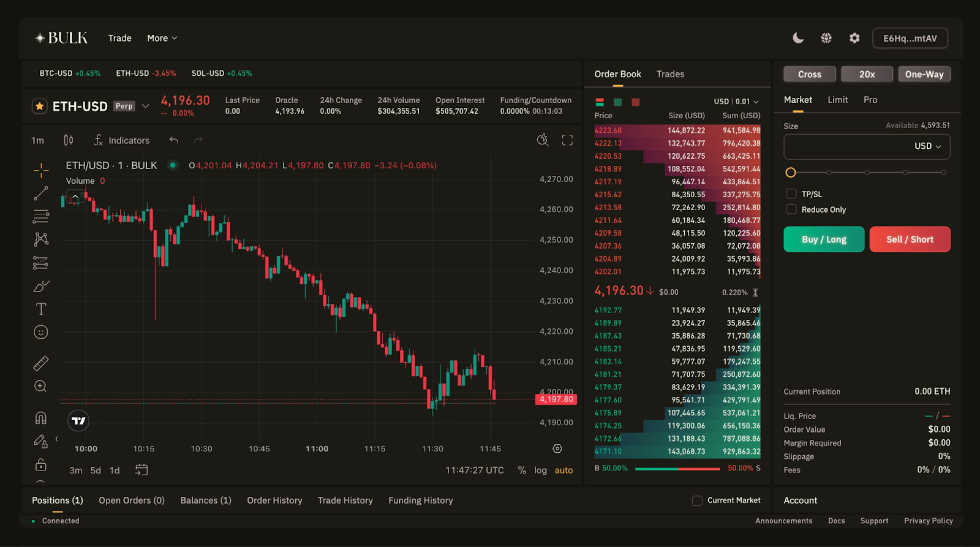Toggle One-Way position mode
This screenshot has width=980, height=547.
click(x=924, y=74)
